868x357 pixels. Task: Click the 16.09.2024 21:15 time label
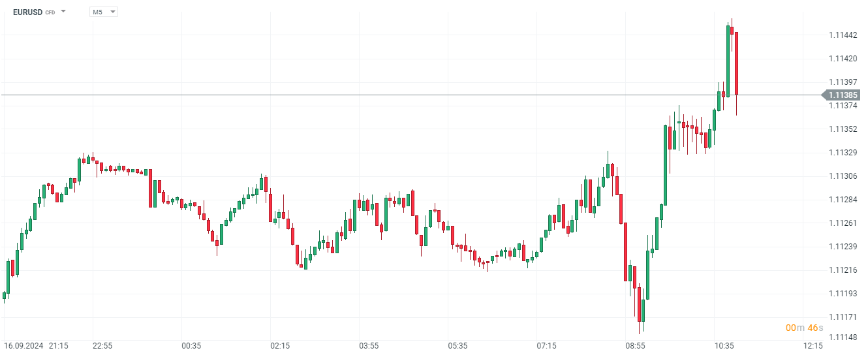click(36, 345)
